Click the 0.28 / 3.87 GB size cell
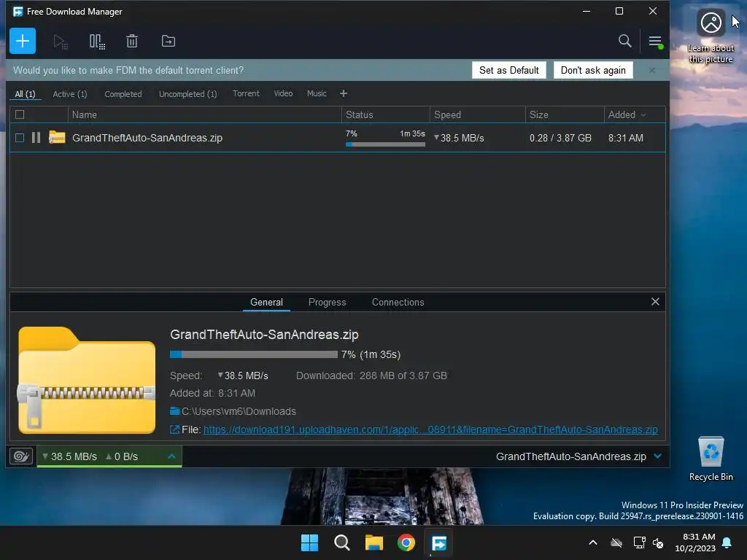 click(560, 138)
